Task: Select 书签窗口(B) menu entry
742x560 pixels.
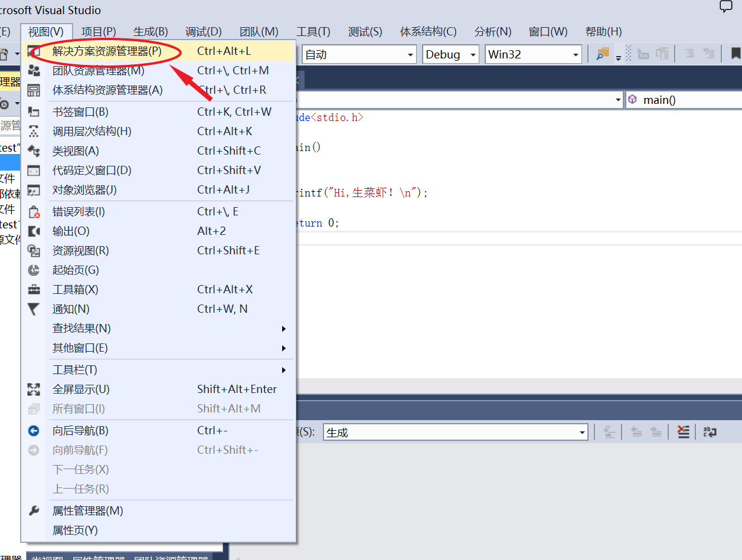Action: (x=158, y=112)
